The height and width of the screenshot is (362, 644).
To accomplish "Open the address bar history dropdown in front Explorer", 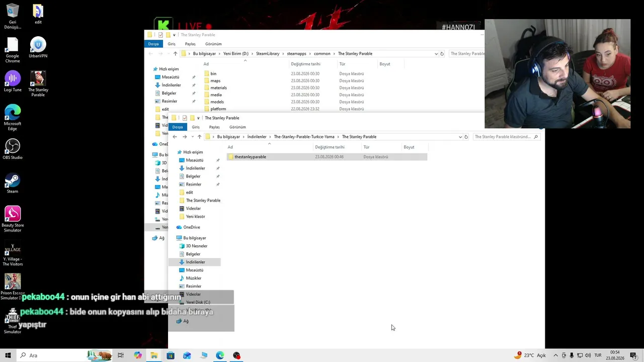I will (460, 137).
